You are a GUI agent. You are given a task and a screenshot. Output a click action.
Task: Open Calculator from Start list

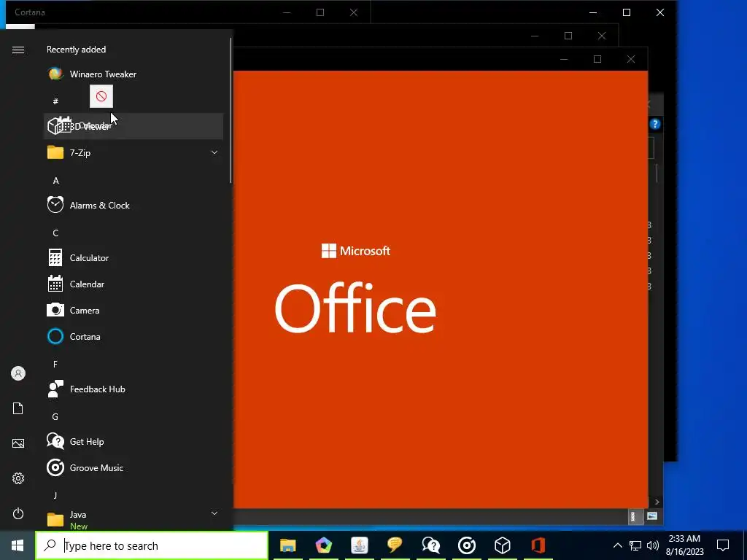[133, 257]
